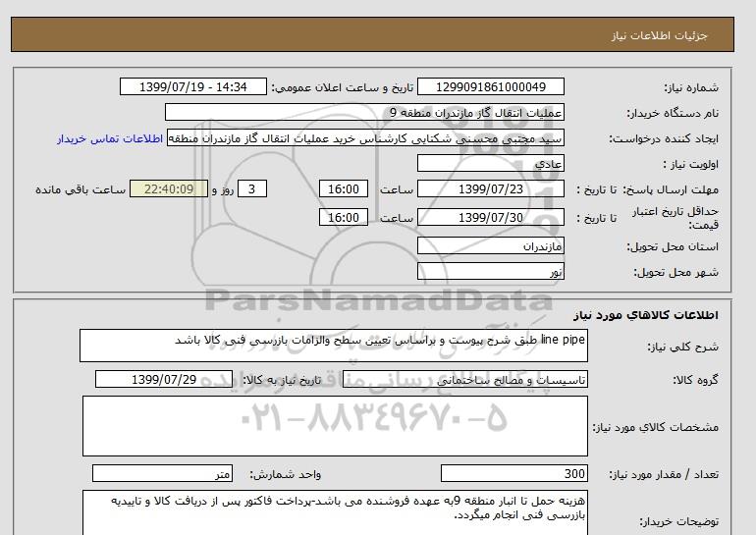Click the remaining time countdown 22:40:09
The image size is (756, 535).
pos(169,188)
